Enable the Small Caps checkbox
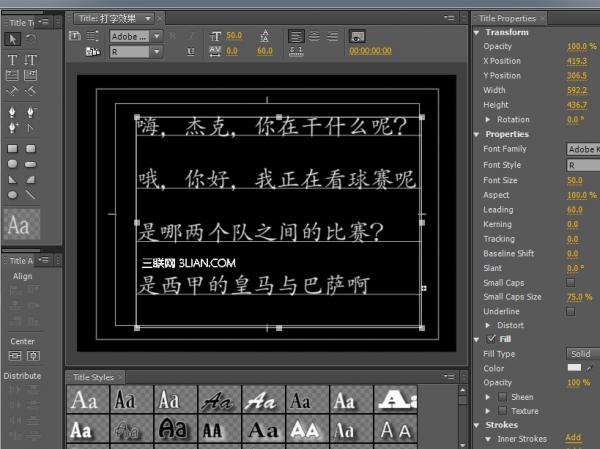Image resolution: width=600 pixels, height=449 pixels. 571,283
